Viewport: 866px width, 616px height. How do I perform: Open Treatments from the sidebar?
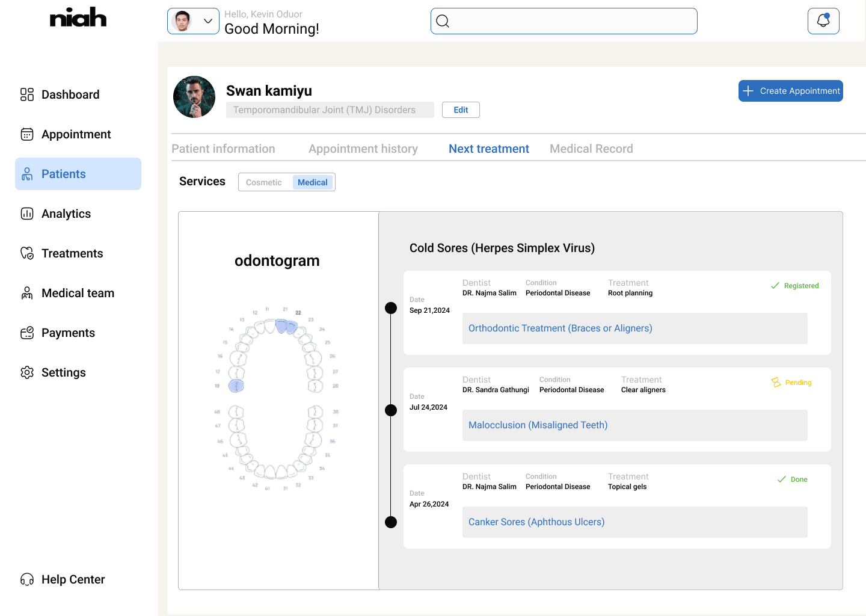coord(62,253)
